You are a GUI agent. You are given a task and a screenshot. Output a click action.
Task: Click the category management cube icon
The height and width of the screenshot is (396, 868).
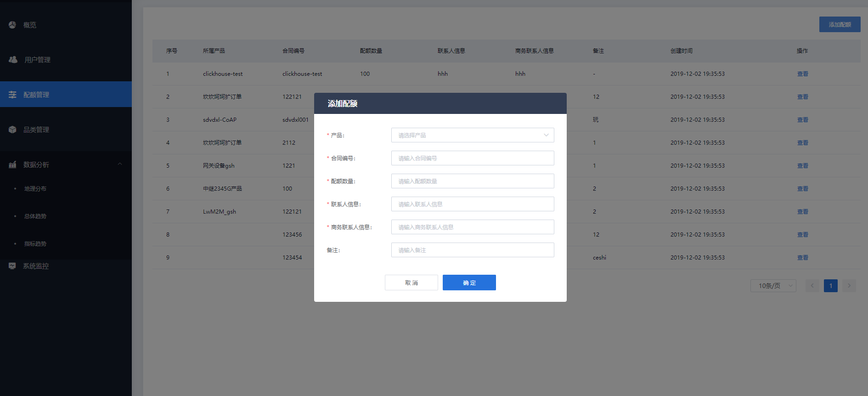12,130
